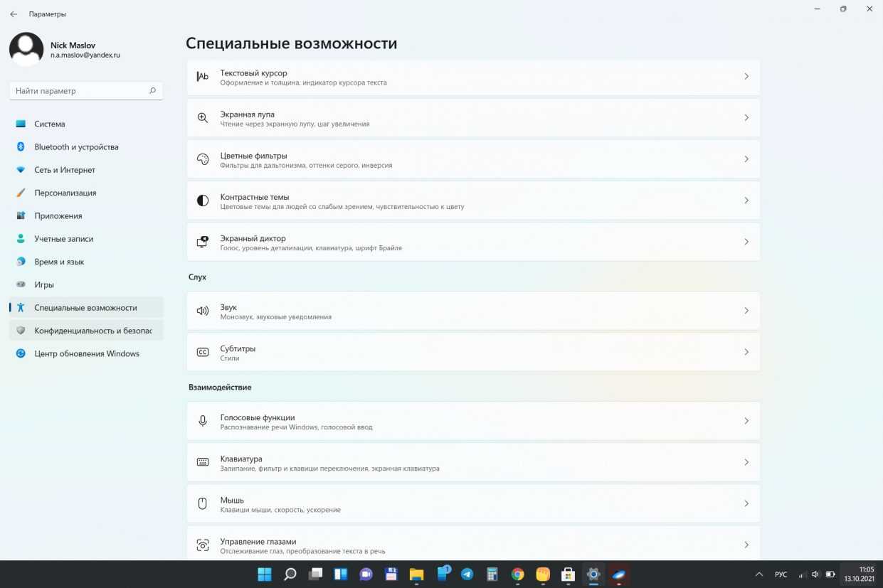The image size is (883, 588).
Task: Open Управление глазами using its chevron
Action: 746,545
